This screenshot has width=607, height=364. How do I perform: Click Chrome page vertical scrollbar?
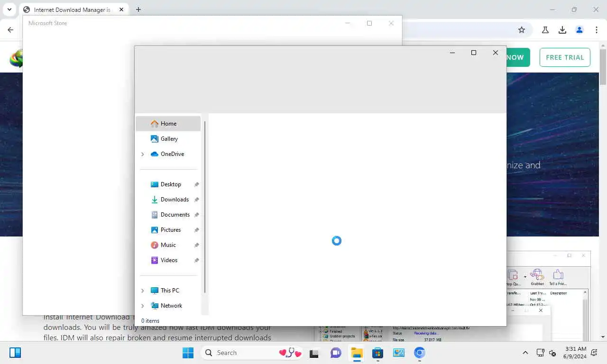[603, 66]
